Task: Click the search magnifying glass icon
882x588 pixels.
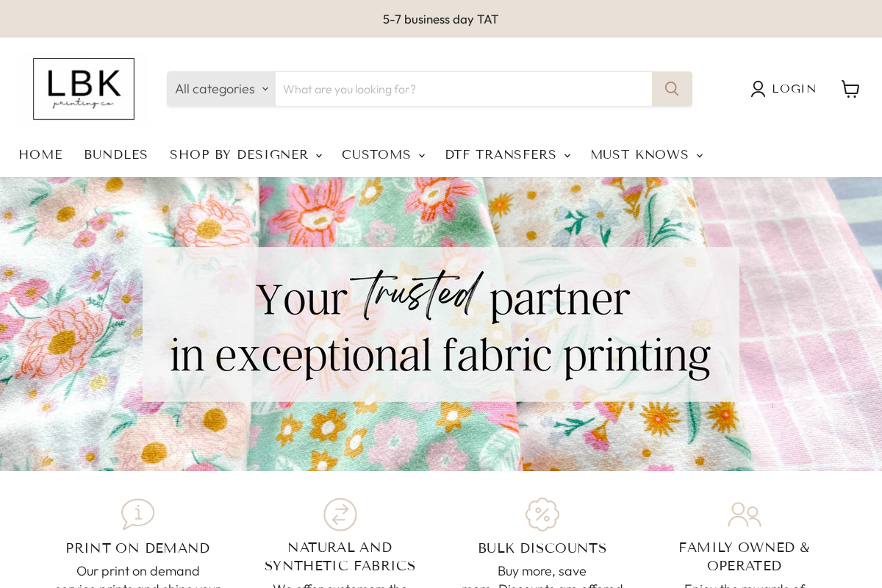Action: (671, 88)
